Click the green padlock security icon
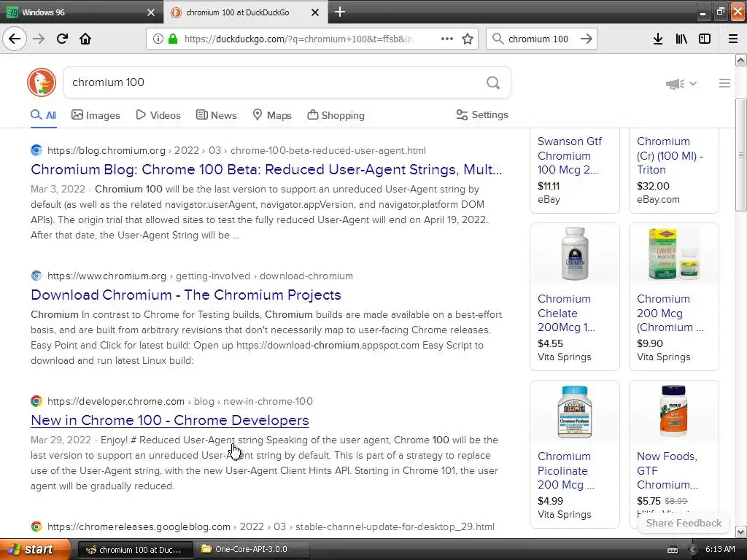Screen dimensions: 747x560 tap(173, 39)
